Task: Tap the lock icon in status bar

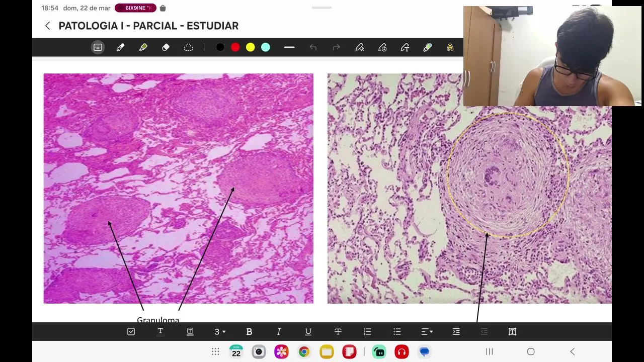Action: [163, 8]
